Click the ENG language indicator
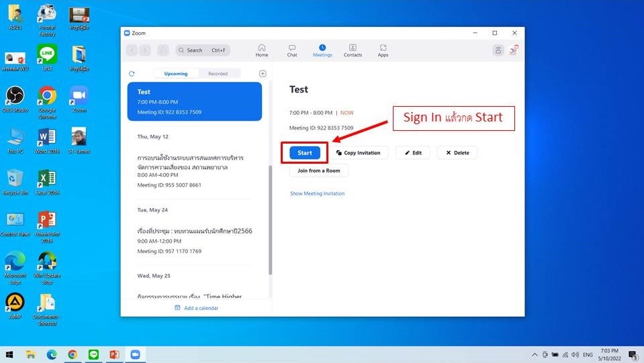Viewport: 644px width, 363px height. point(588,355)
